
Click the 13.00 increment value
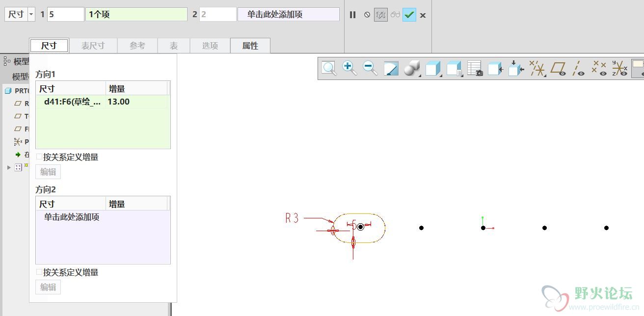tap(118, 102)
